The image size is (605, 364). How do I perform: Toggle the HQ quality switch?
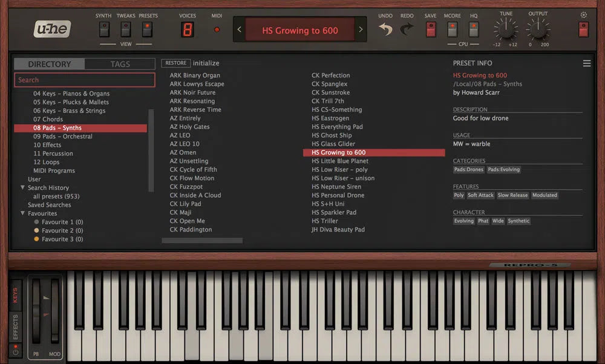click(474, 28)
